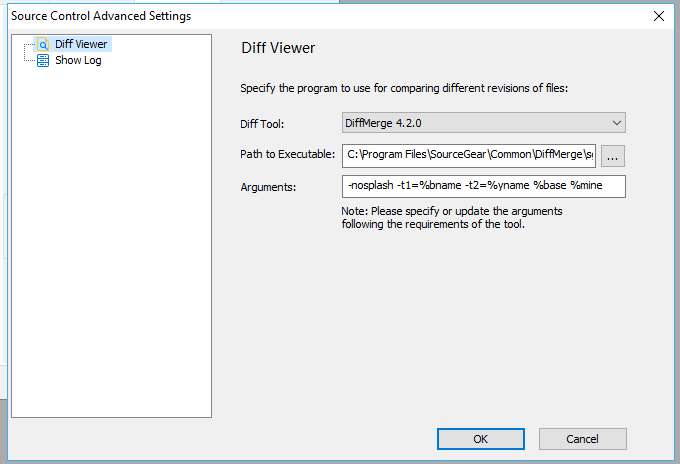
Task: Browse for executable with the ellipsis button
Action: [x=612, y=156]
